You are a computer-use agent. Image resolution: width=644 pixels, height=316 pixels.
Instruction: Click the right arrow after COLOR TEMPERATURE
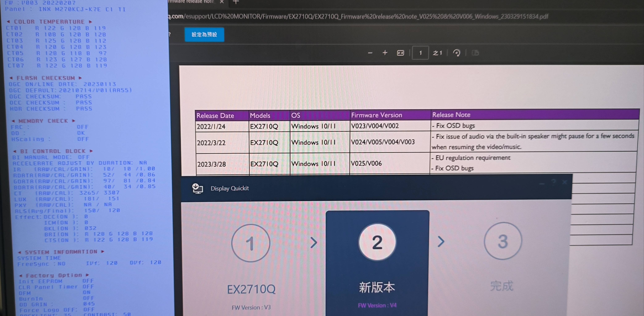(90, 22)
